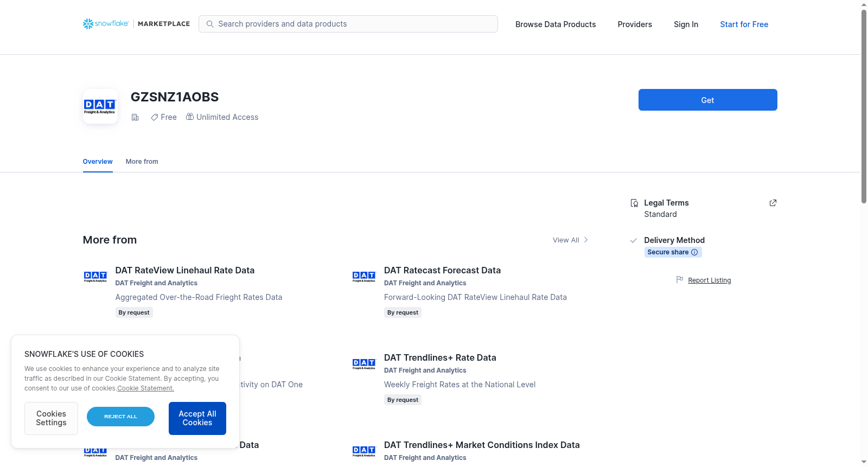Click 'Forward-Looking DAT RateView Linehaul Rate Data' text
868x467 pixels.
click(475, 297)
